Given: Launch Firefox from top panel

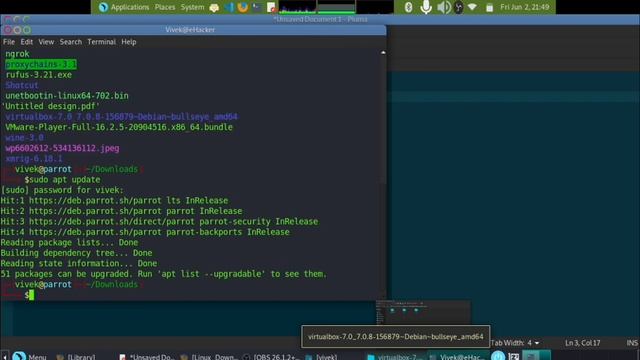Looking at the screenshot, I should coord(242,7).
